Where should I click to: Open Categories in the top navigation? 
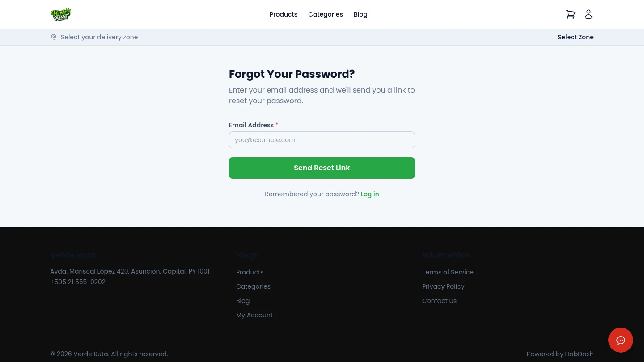[x=326, y=14]
